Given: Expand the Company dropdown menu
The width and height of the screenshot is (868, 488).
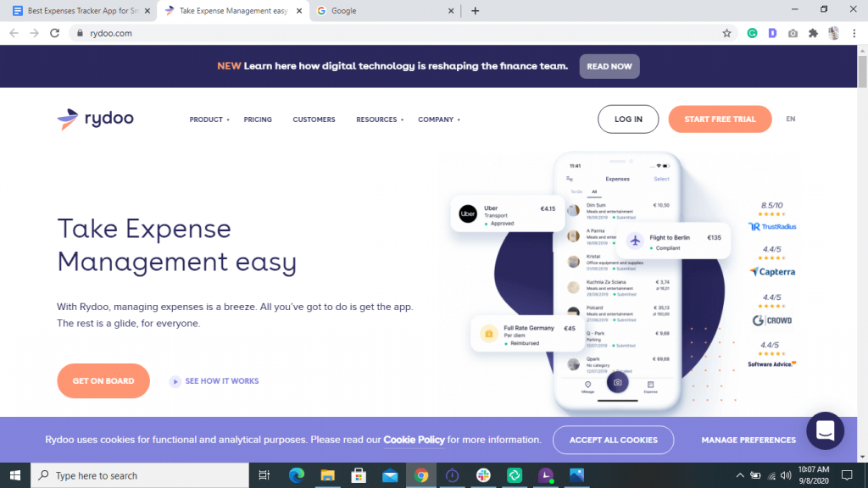Looking at the screenshot, I should click(439, 119).
